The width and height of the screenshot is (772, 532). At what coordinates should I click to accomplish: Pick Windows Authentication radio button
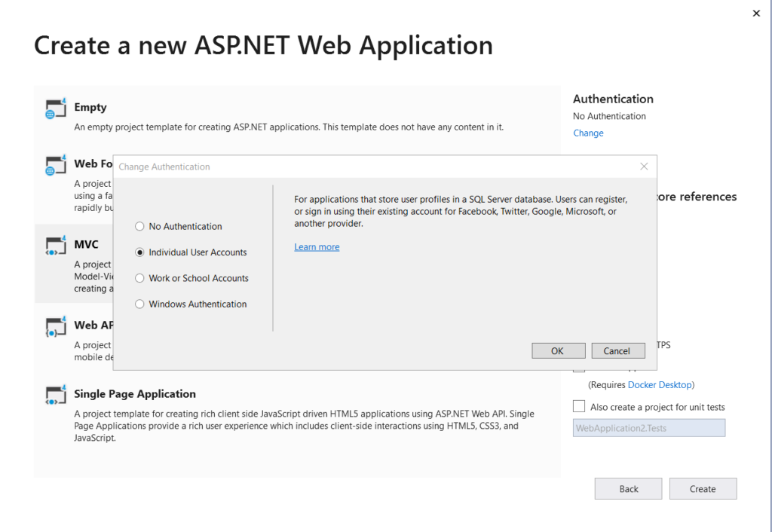(x=139, y=304)
